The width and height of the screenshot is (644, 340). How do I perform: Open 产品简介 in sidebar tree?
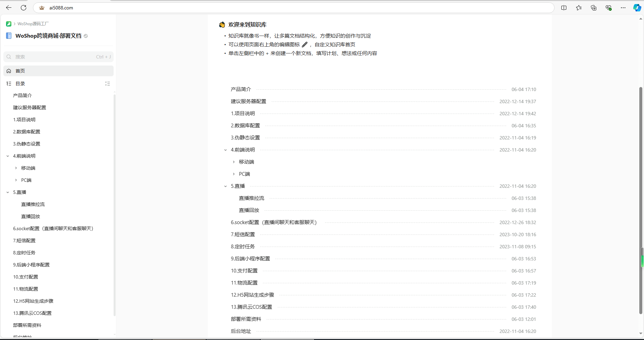click(x=23, y=95)
